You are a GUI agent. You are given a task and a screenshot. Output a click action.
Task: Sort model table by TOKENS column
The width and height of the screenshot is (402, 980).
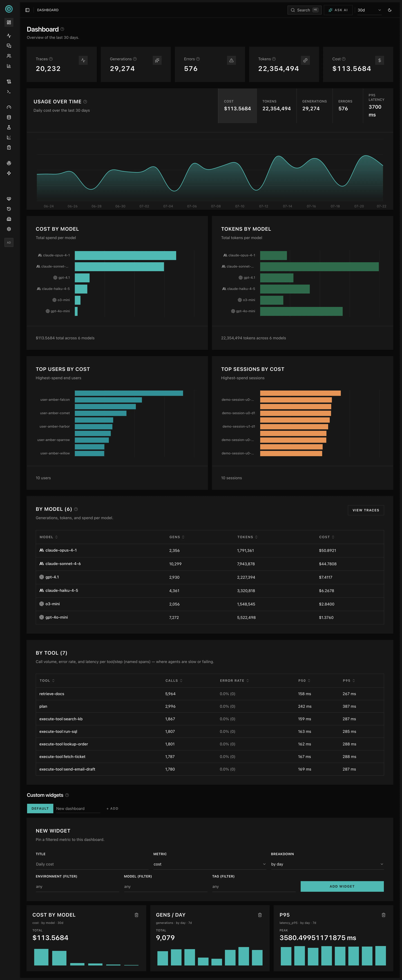pyautogui.click(x=248, y=537)
